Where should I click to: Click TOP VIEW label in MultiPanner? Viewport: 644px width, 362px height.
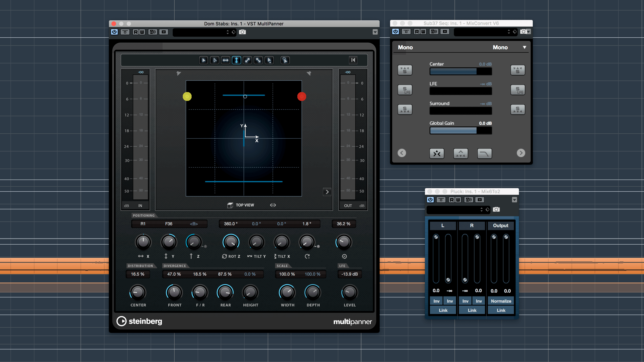coord(245,205)
